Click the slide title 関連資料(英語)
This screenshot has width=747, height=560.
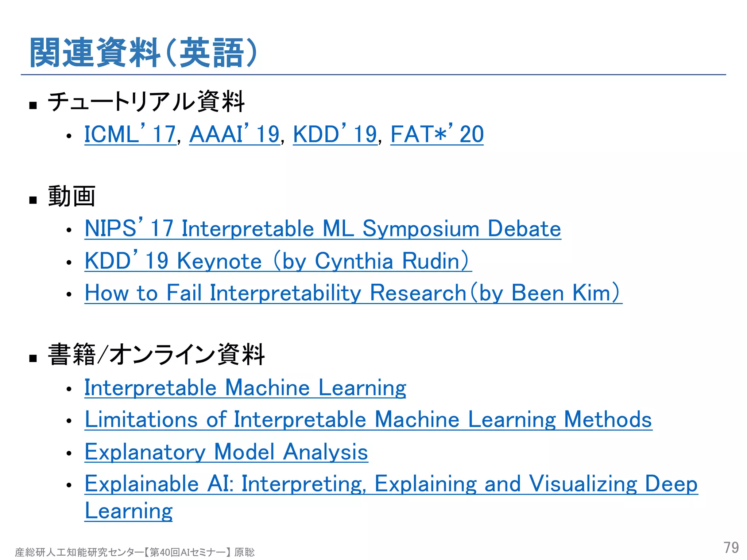tap(143, 53)
